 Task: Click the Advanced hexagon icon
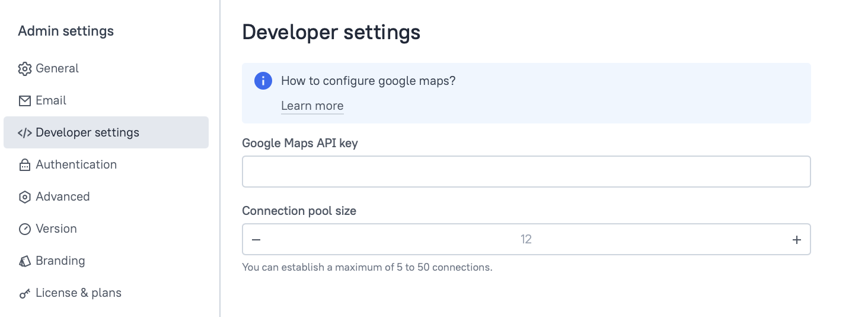(x=24, y=197)
